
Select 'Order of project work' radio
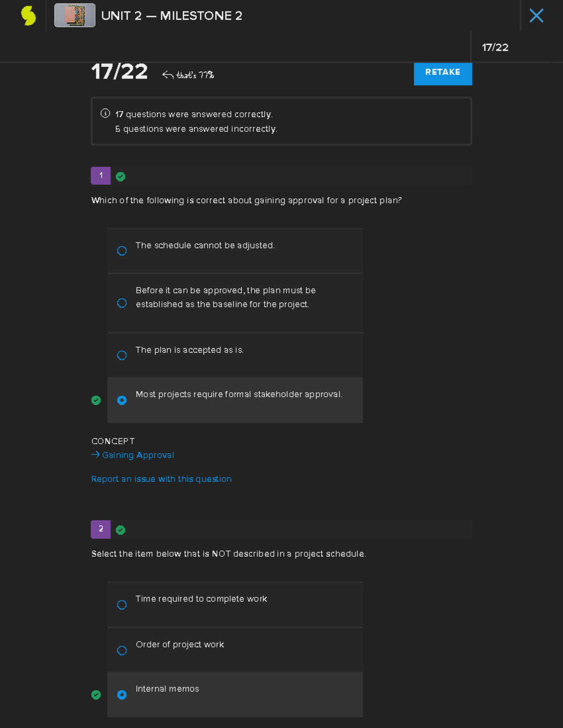coord(122,650)
